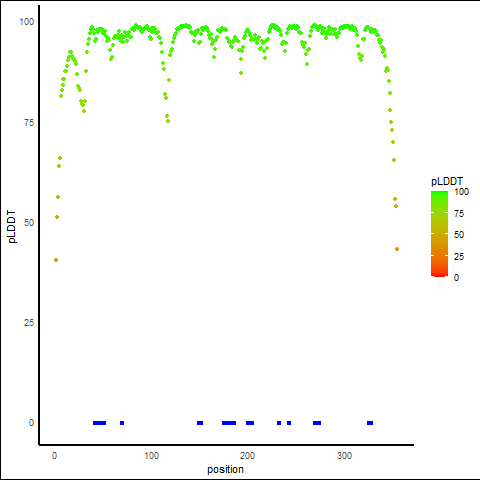480x480 pixels.
Task: Click the legend label 50
Action: (459, 235)
